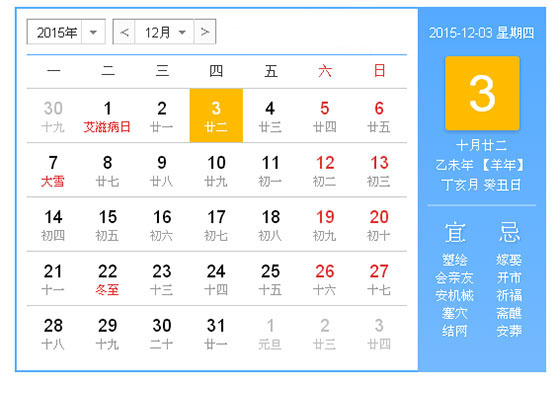Select December 22 冬至
Screen dimensions: 560x420
point(108,279)
